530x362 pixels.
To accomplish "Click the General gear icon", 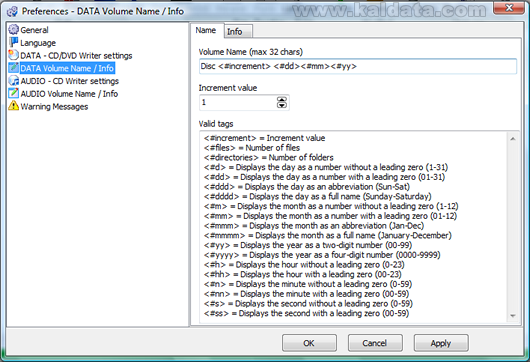I will coord(14,30).
